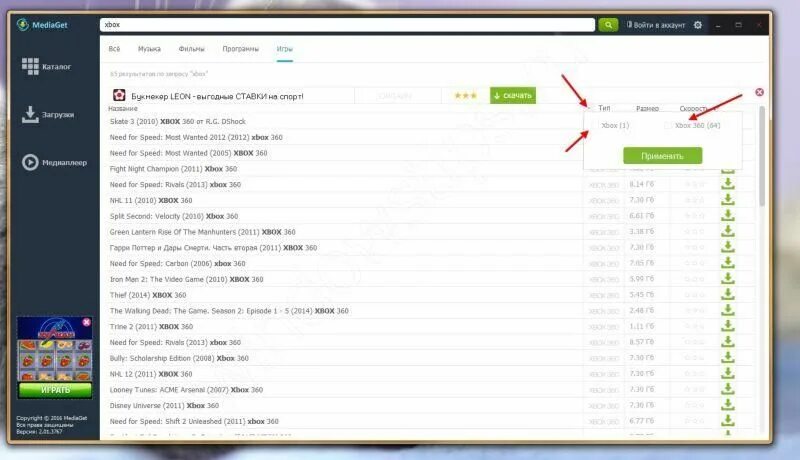800x460 pixels.
Task: Download Need for Speed: Rivals 8.14 Гб
Action: [x=728, y=184]
